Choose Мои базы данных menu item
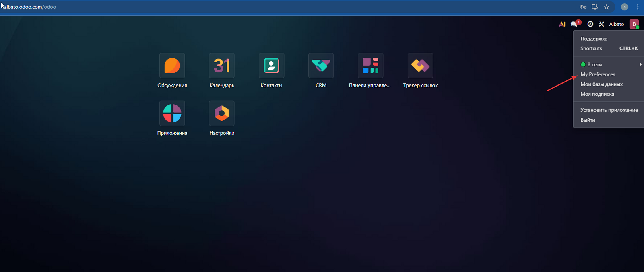The width and height of the screenshot is (644, 272). point(601,84)
